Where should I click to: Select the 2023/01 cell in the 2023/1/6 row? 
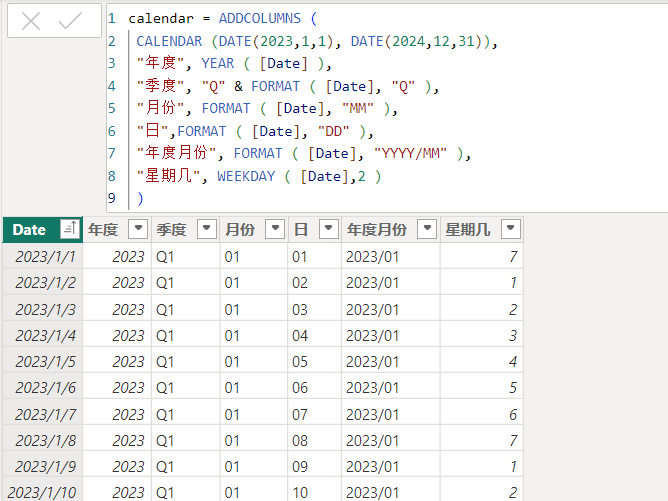point(391,387)
